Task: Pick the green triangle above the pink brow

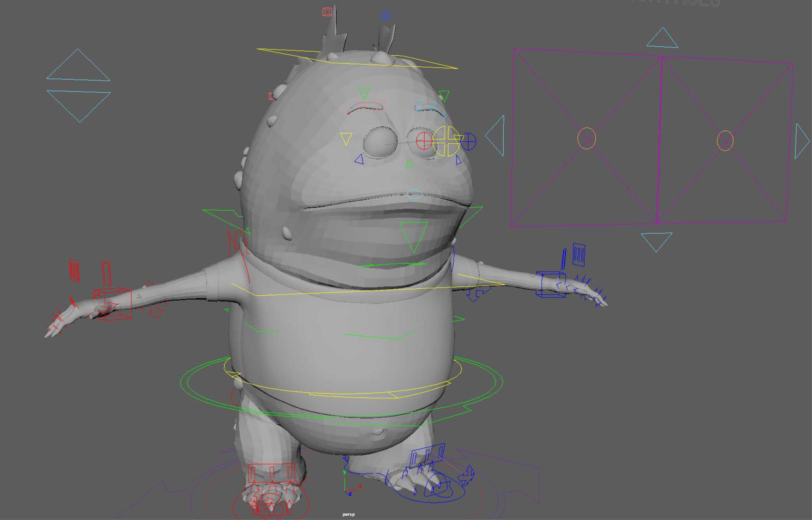Action: point(364,94)
